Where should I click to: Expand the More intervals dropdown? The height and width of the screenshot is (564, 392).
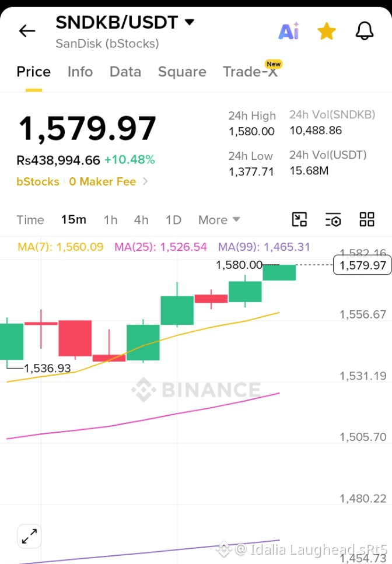tap(219, 220)
